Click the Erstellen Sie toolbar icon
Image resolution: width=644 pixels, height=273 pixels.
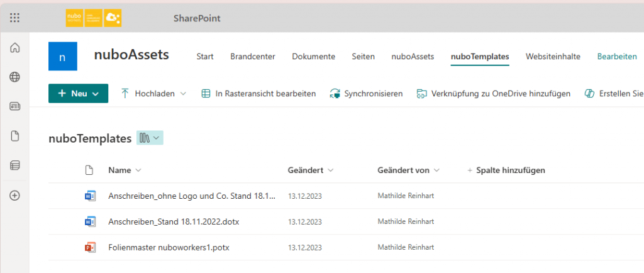coord(590,94)
